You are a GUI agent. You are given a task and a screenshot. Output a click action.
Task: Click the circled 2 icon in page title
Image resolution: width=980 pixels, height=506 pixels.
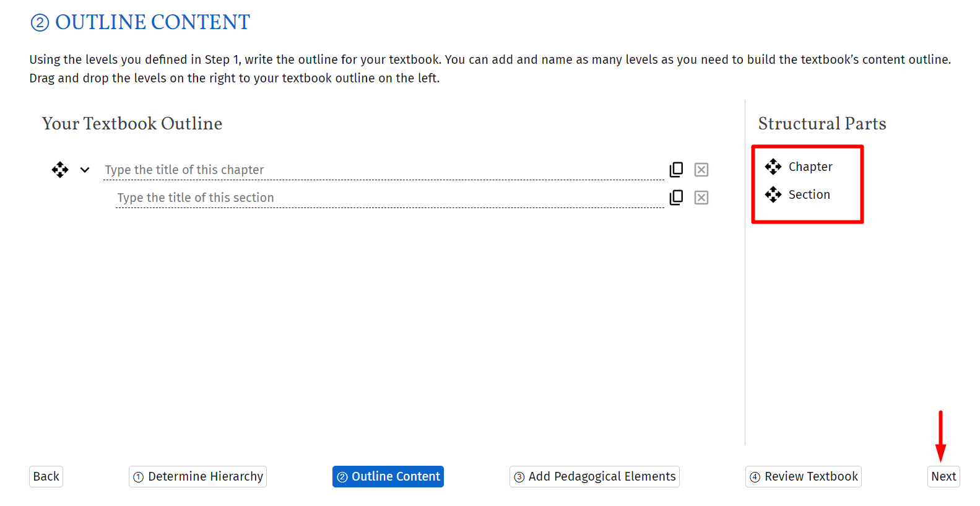pyautogui.click(x=40, y=23)
